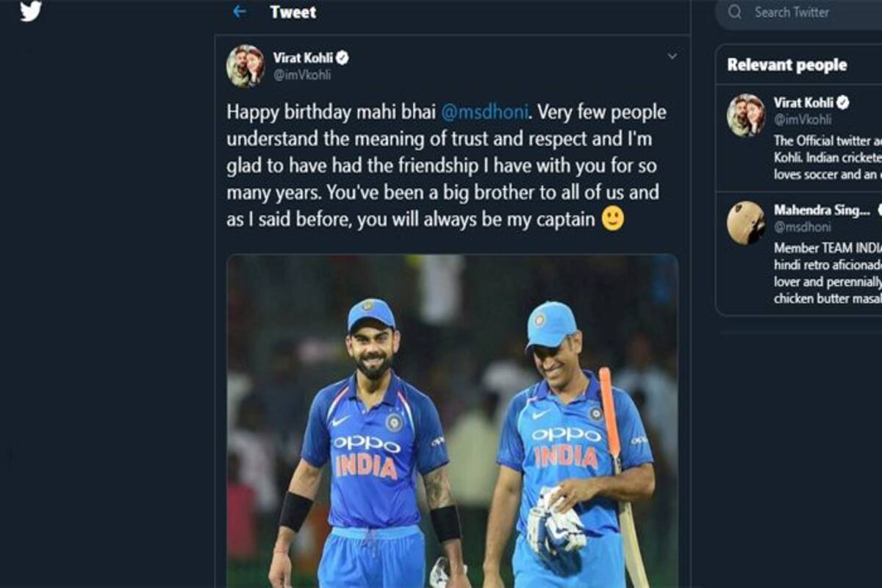
Task: Select Virat Kohli name in Relevant people
Action: point(803,103)
